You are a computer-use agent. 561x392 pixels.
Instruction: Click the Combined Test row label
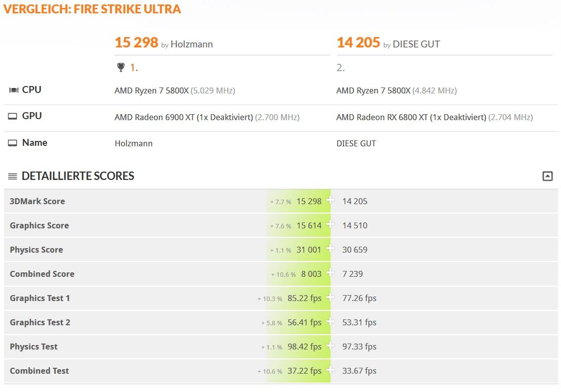pyautogui.click(x=40, y=371)
